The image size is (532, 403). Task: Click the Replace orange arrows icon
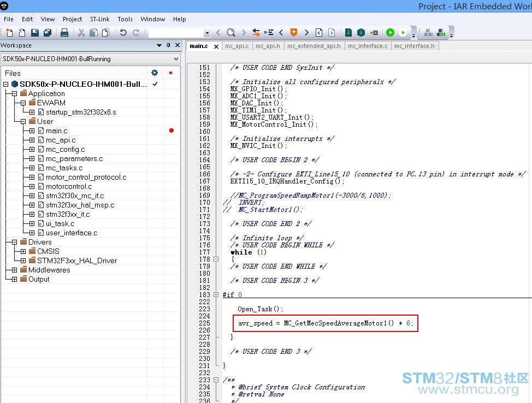pyautogui.click(x=256, y=33)
